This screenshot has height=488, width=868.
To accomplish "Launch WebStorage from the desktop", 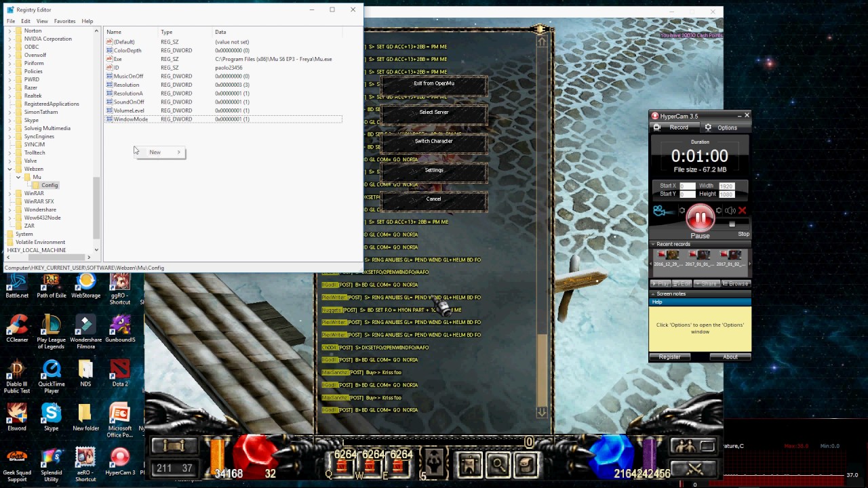I will click(86, 285).
